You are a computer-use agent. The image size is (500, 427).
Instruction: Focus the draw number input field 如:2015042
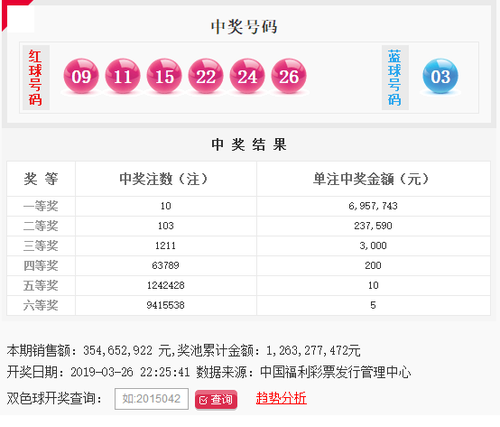[x=152, y=399]
